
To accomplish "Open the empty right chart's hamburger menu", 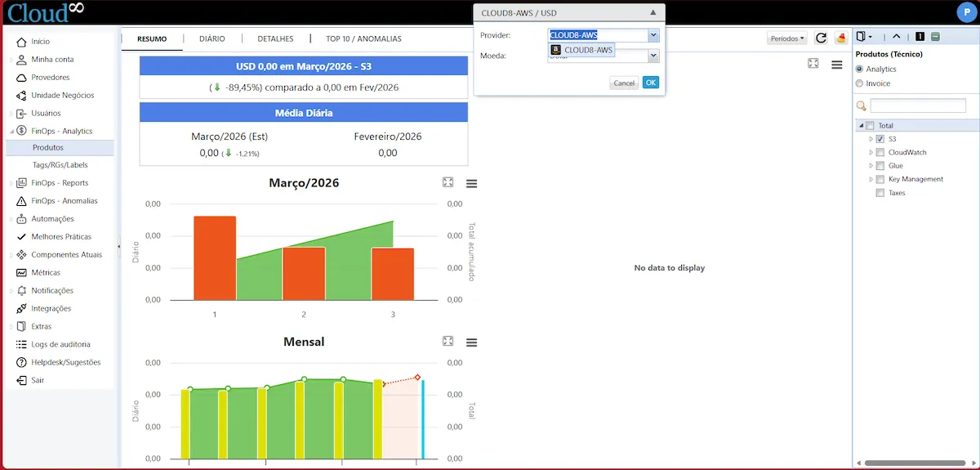I will [x=836, y=65].
